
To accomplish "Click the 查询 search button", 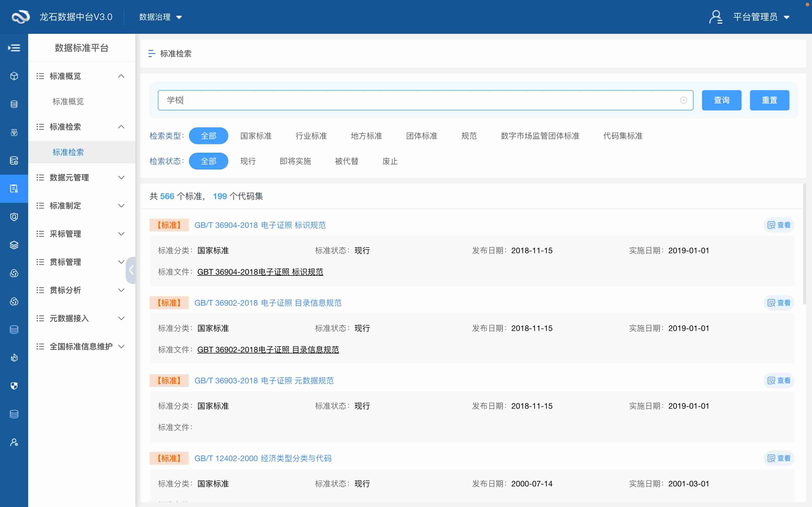I will coord(721,100).
